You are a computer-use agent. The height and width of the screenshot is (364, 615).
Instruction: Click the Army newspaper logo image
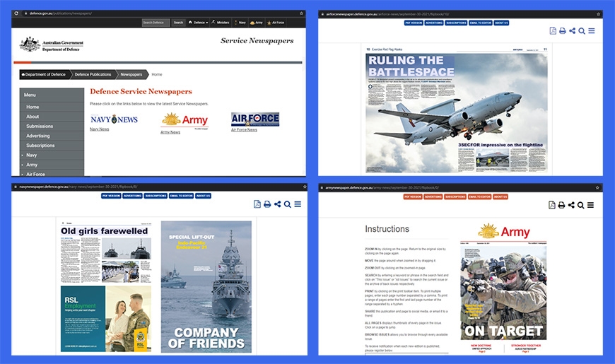tap(184, 119)
